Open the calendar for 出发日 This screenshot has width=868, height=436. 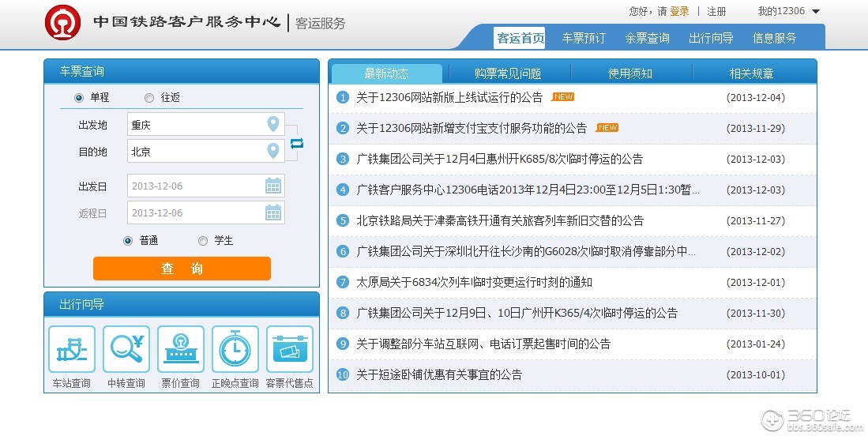[273, 186]
